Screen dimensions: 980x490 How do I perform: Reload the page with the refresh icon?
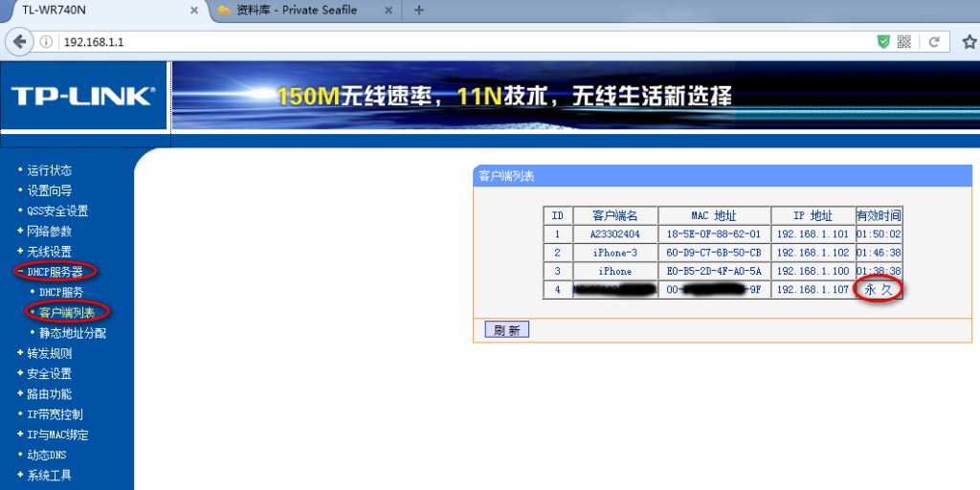pos(933,42)
